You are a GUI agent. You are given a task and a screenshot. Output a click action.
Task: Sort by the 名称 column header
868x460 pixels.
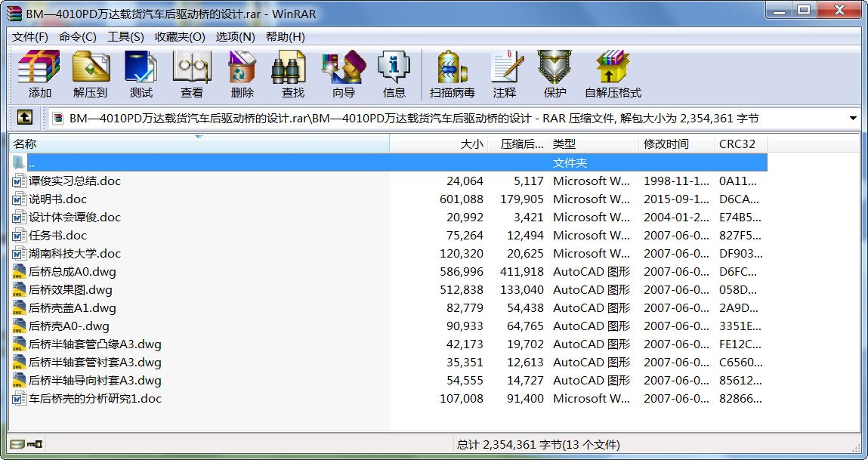(199, 144)
